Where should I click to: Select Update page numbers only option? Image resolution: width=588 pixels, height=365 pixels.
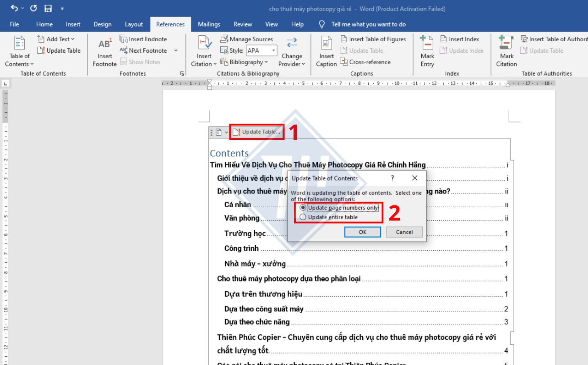pos(303,208)
